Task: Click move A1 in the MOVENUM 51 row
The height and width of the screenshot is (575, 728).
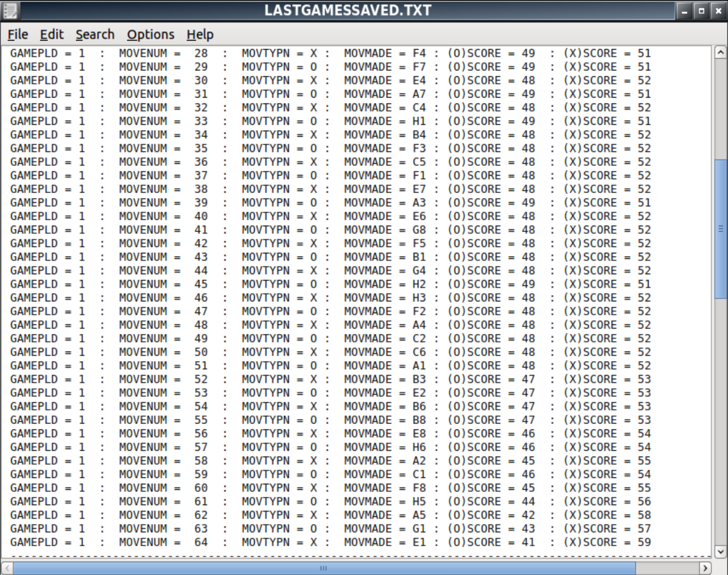Action: pyautogui.click(x=419, y=366)
